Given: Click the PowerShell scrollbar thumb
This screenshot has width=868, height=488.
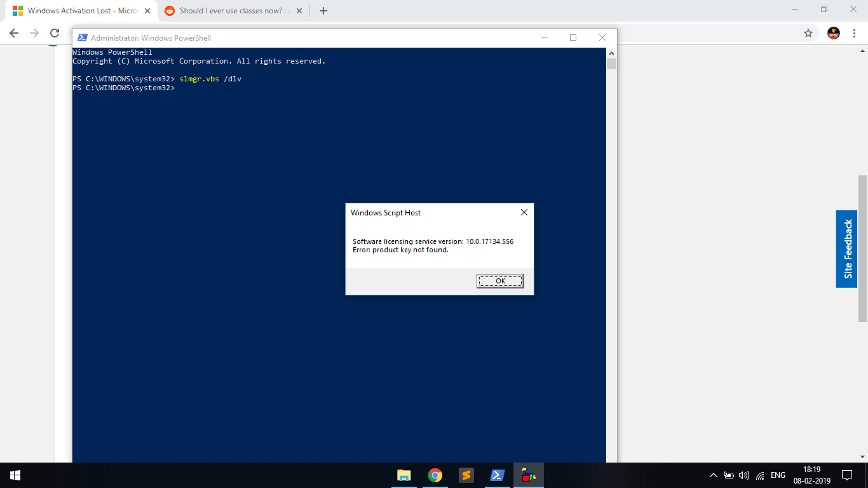Looking at the screenshot, I should point(611,64).
